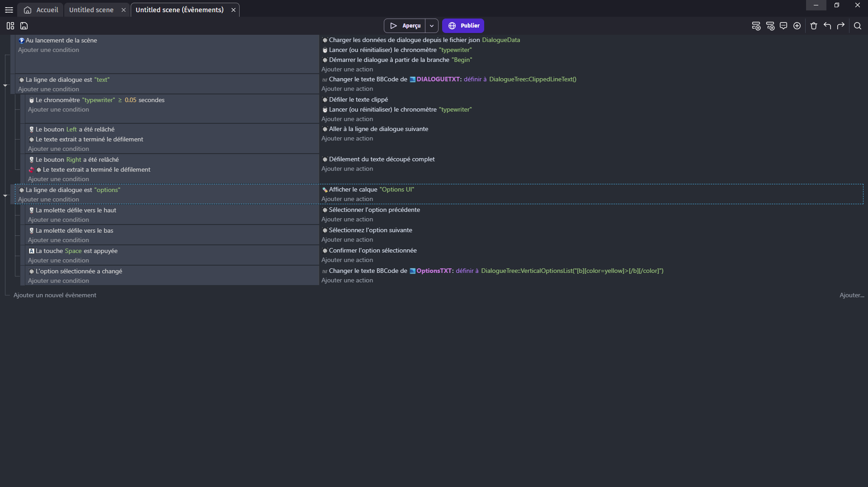The width and height of the screenshot is (868, 487).
Task: Close the 'Untitled scene' tab
Action: click(123, 9)
